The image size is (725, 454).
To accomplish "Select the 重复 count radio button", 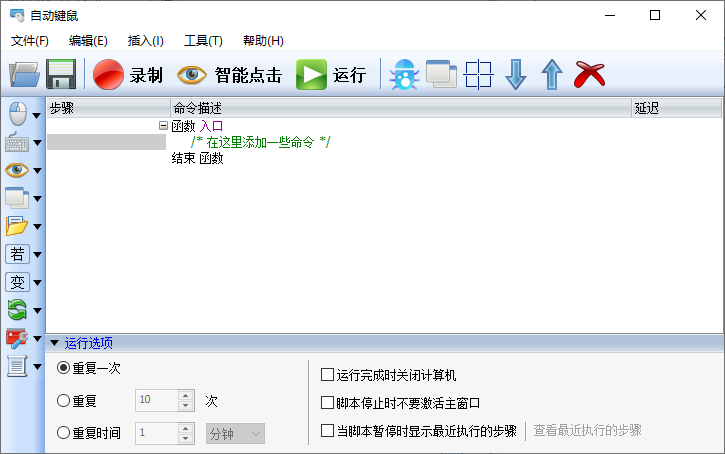I will click(63, 401).
